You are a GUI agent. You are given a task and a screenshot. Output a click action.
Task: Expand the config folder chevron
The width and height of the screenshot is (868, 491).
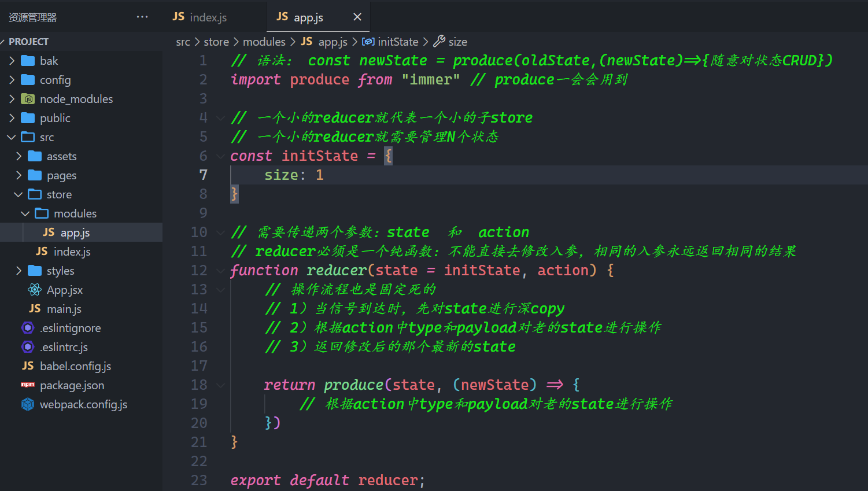[x=12, y=80]
